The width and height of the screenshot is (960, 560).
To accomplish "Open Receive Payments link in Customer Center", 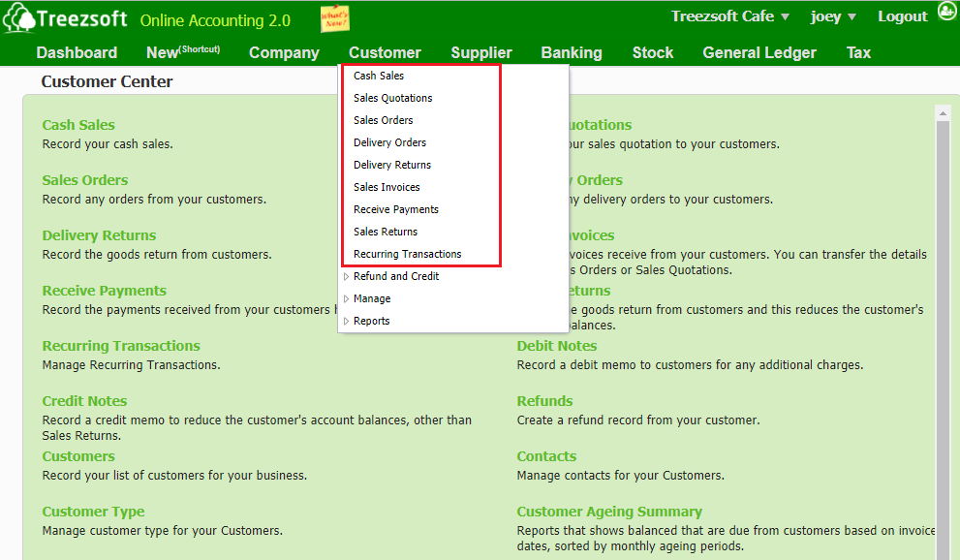I will click(104, 291).
